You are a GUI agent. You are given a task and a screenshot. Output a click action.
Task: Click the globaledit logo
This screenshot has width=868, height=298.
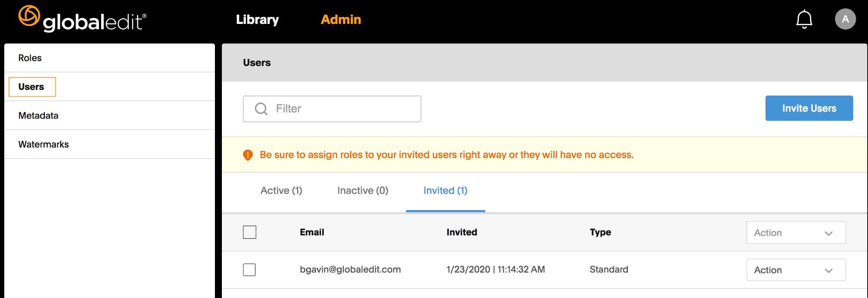point(83,19)
